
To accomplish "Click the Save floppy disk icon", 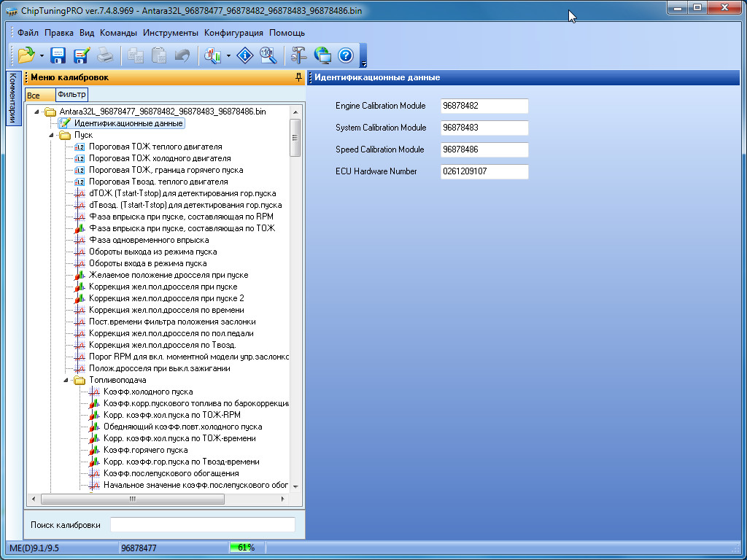I will coord(58,55).
